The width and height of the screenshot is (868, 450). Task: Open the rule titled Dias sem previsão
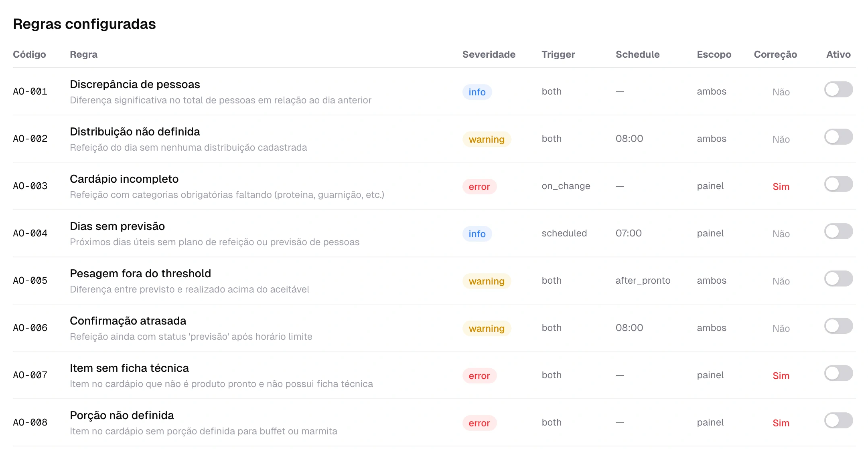point(117,226)
